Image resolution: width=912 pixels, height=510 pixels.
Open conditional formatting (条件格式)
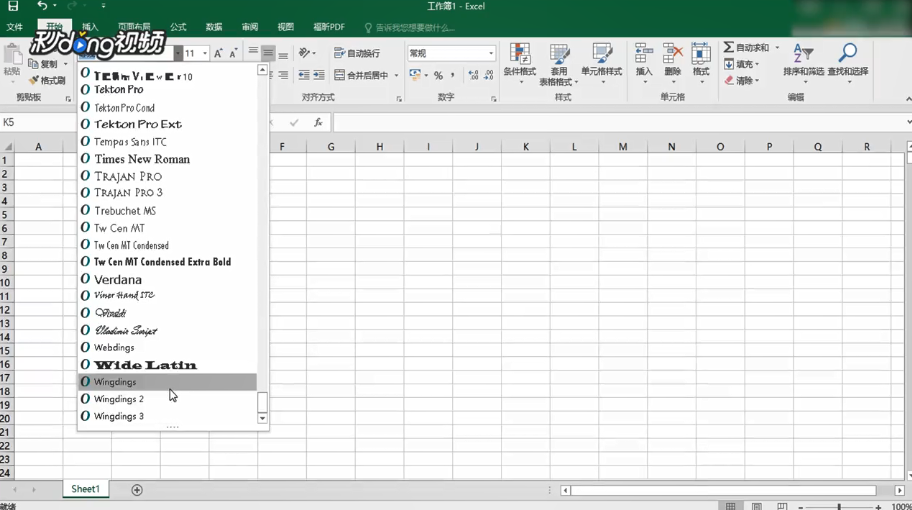[519, 63]
